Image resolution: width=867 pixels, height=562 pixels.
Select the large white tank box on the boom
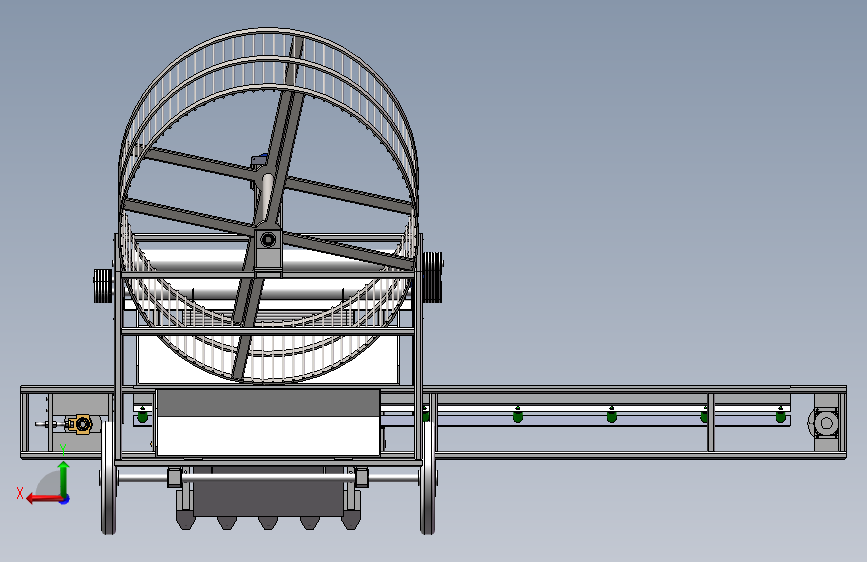click(268, 423)
